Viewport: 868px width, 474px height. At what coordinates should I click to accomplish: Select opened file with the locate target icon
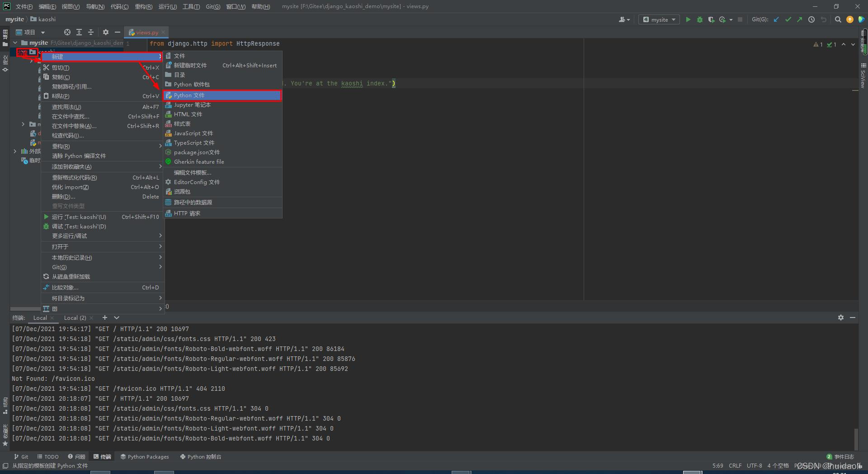(x=67, y=32)
